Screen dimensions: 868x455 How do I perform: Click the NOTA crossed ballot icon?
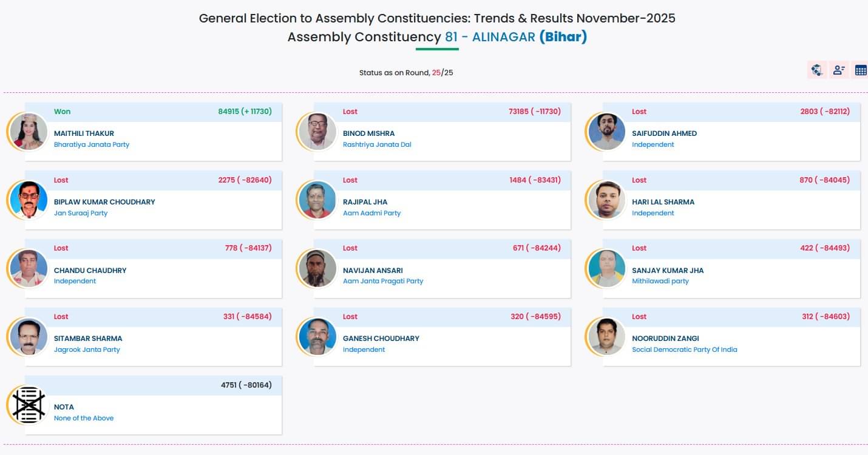29,405
